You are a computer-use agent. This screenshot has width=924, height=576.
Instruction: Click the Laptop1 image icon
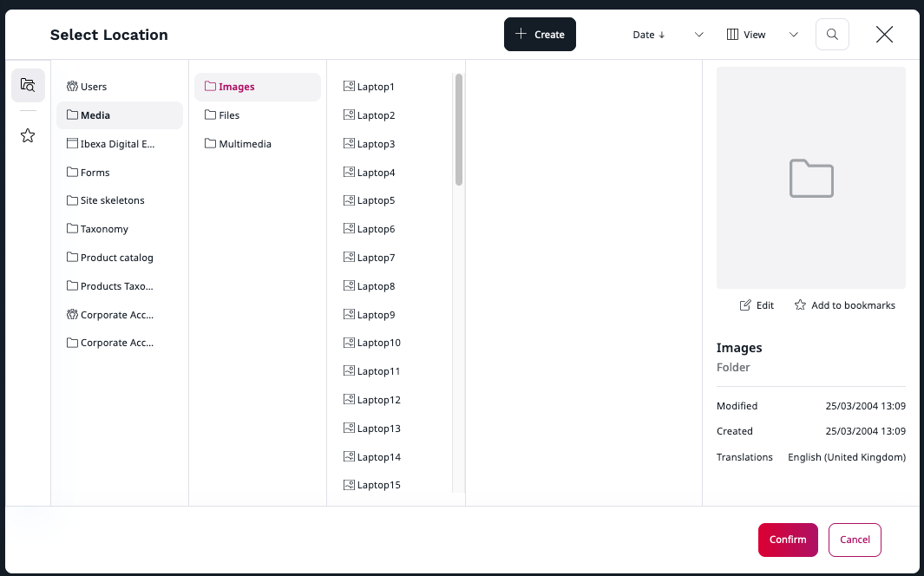pyautogui.click(x=349, y=87)
